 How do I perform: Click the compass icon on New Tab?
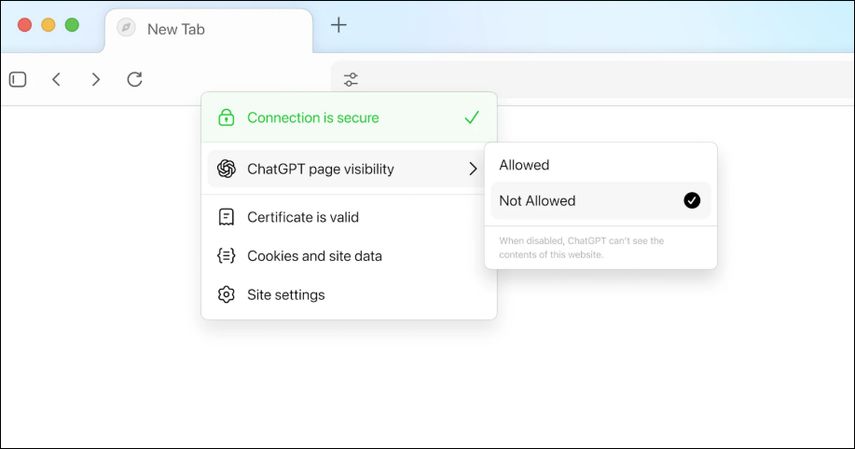click(126, 28)
